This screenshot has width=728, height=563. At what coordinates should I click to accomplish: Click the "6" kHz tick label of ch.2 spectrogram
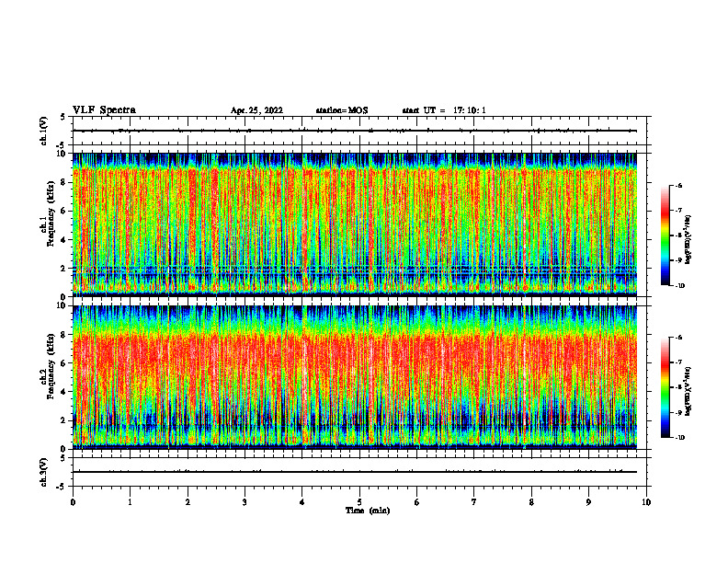[x=63, y=363]
